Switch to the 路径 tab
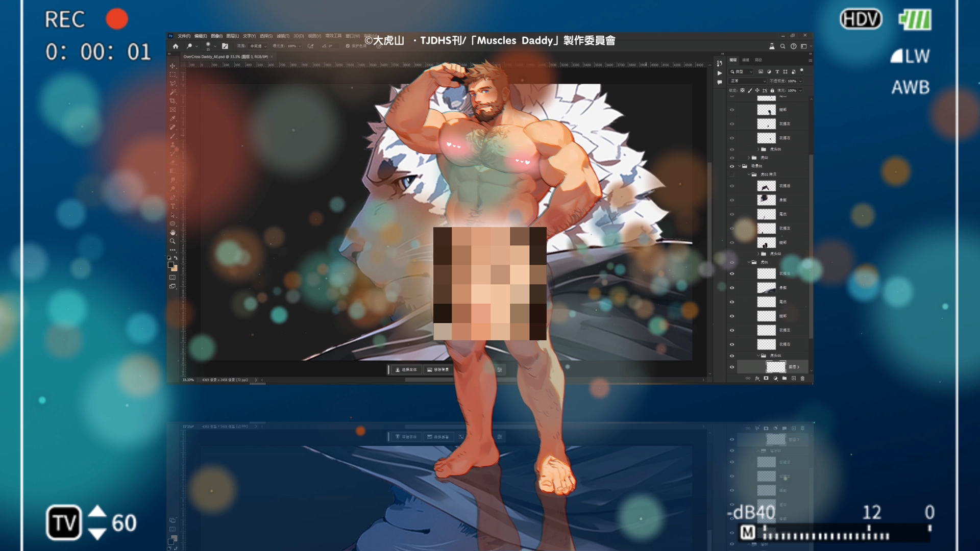Viewport: 980px width, 551px height. click(758, 60)
